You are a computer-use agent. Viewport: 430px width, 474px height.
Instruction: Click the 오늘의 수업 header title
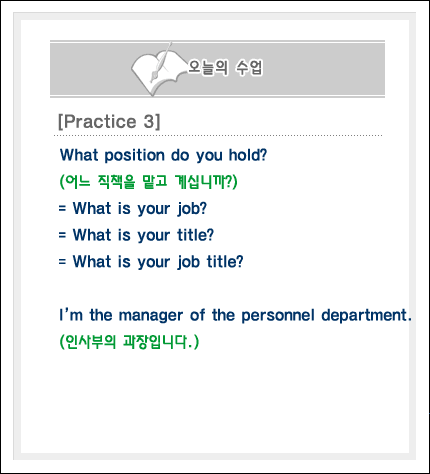pyautogui.click(x=226, y=68)
